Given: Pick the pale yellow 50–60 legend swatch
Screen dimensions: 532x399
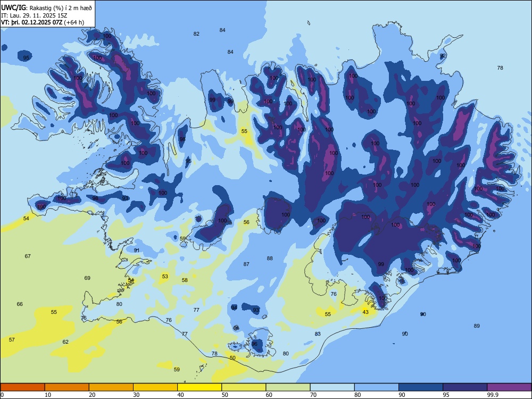Looking at the screenshot, I should (x=244, y=387).
